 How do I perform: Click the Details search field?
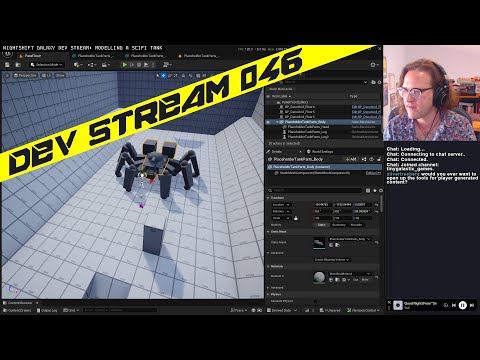coord(315,190)
